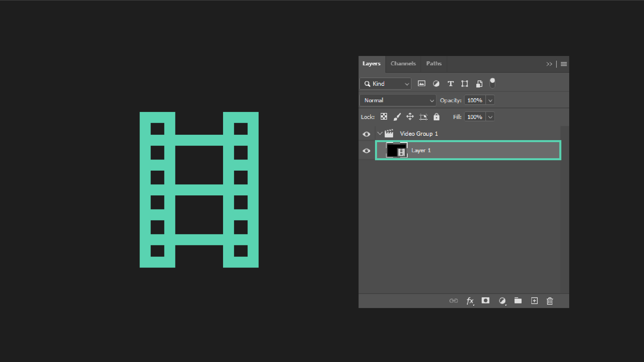Image resolution: width=644 pixels, height=362 pixels.
Task: Delete layer trash icon
Action: click(550, 301)
